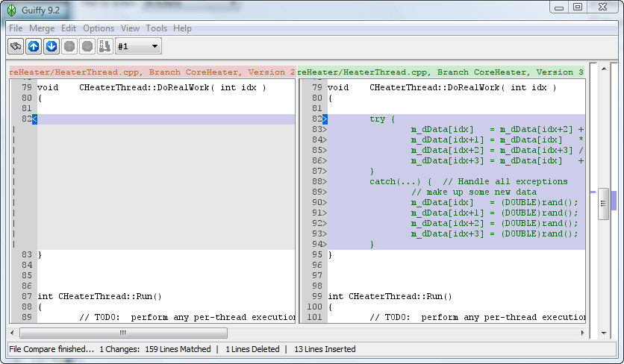Show the Help menu
This screenshot has width=624, height=364.
(182, 28)
